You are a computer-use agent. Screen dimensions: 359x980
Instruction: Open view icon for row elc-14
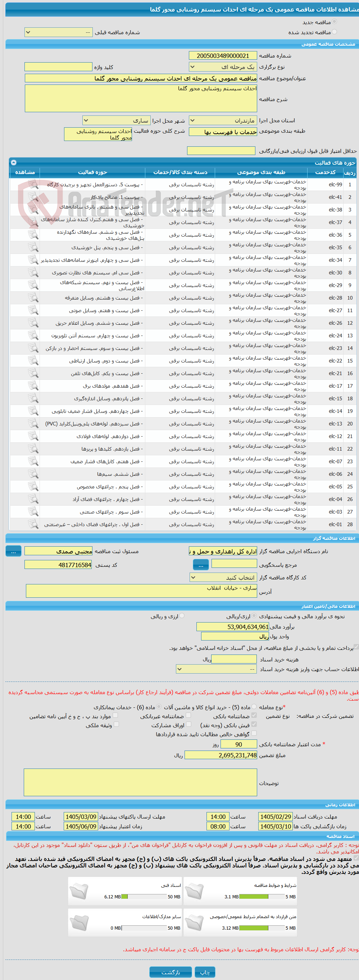(x=33, y=410)
